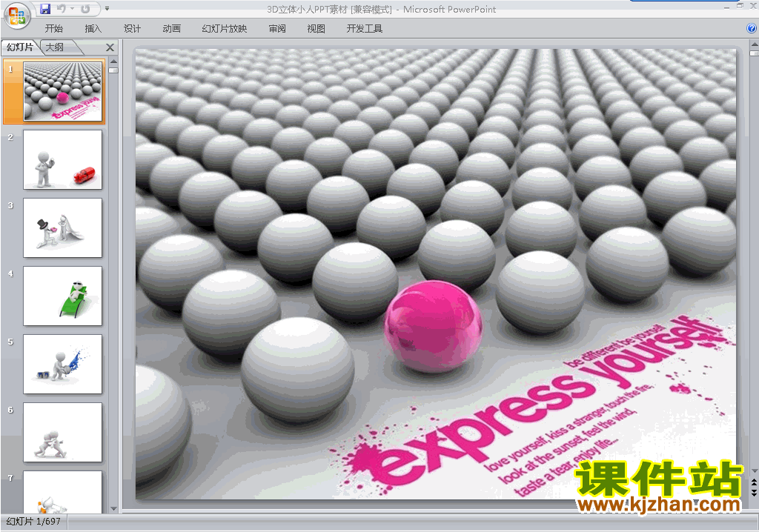Screen dimensions: 759x532
Task: Click the Redo icon in quick access
Action: coord(85,9)
